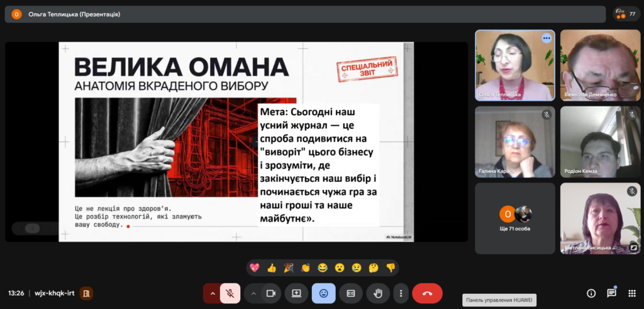This screenshot has height=309, width=644.
Task: Send the thumbs up reaction
Action: coord(272,267)
